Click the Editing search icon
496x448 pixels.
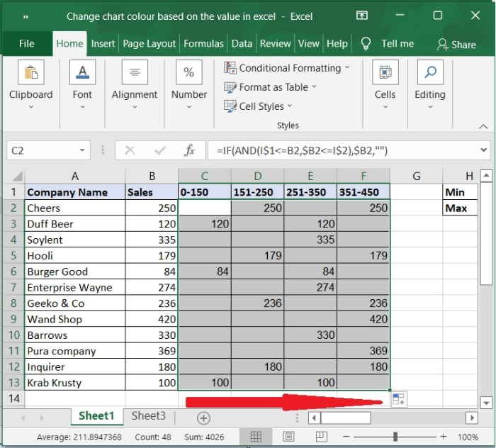pyautogui.click(x=430, y=73)
